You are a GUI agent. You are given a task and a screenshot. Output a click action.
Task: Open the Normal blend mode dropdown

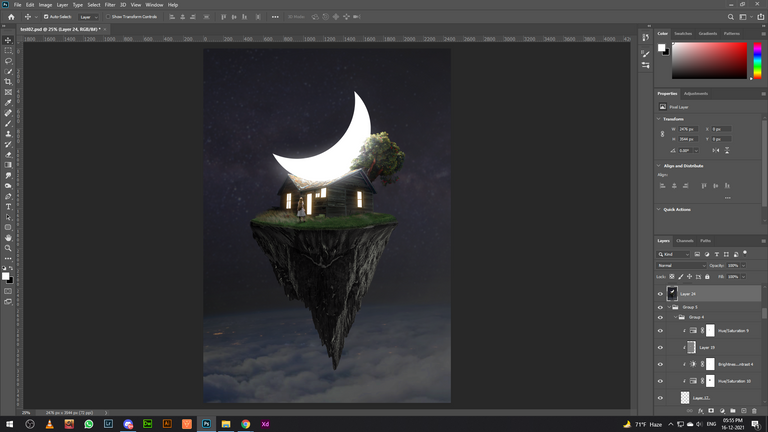click(681, 265)
